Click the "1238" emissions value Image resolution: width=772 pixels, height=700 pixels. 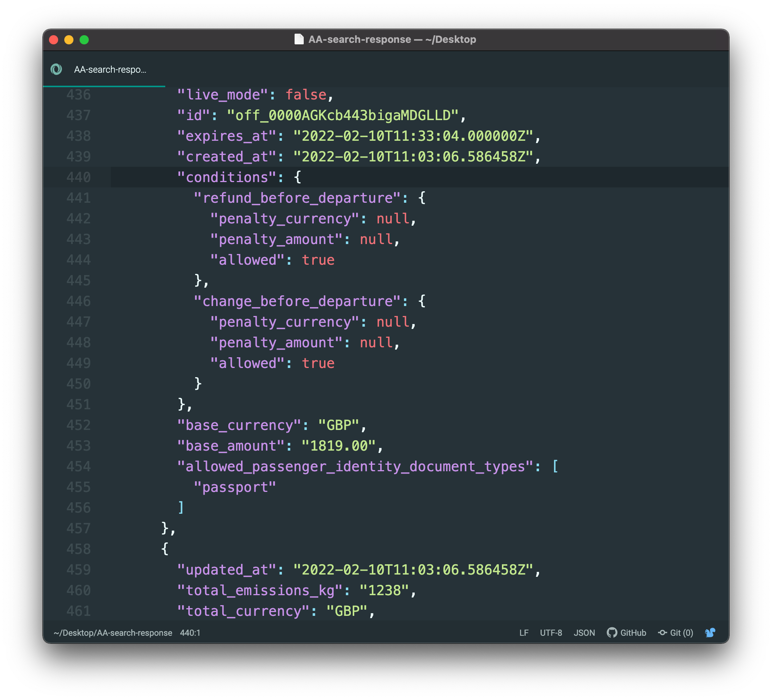point(384,591)
